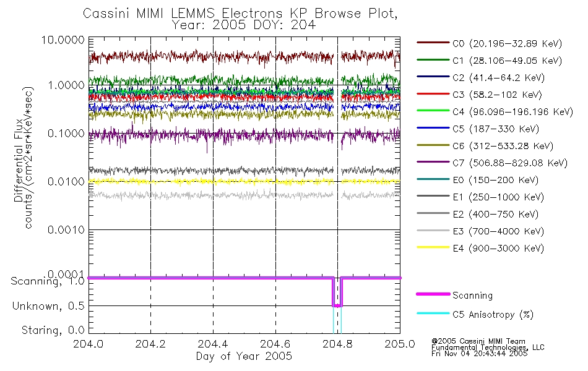
Task: Click the C3 red legend line
Action: pos(433,94)
